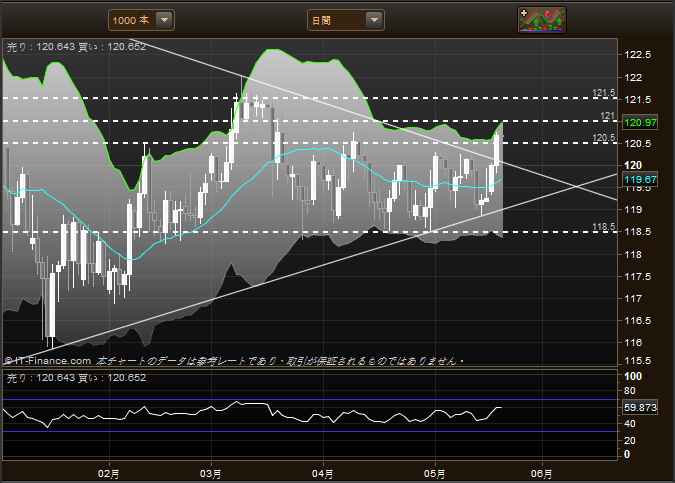Viewport: 675px width, 483px height.
Task: Click the RSI value 59.873 label
Action: tap(641, 407)
